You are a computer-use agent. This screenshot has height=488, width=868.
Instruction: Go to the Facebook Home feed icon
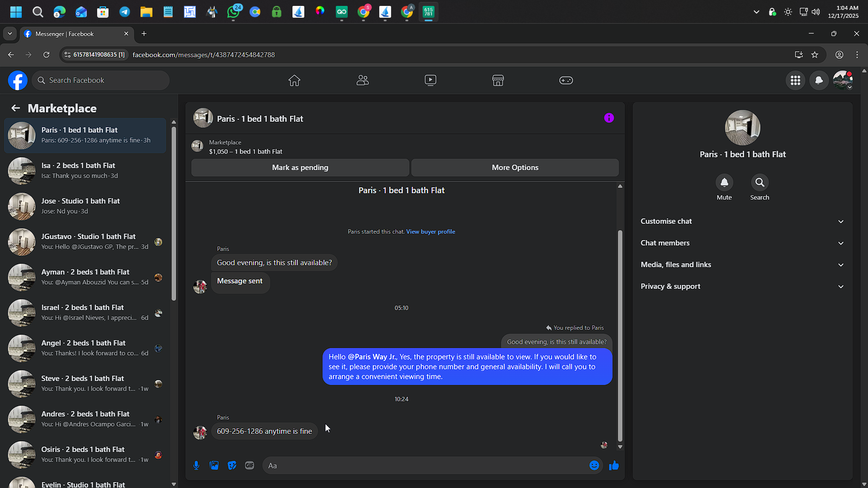coord(294,80)
